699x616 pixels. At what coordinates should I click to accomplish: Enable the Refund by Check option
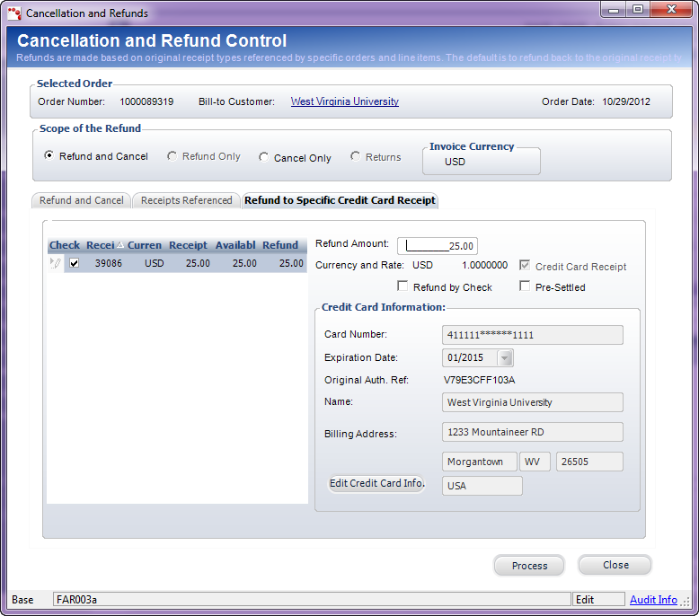coord(403,287)
